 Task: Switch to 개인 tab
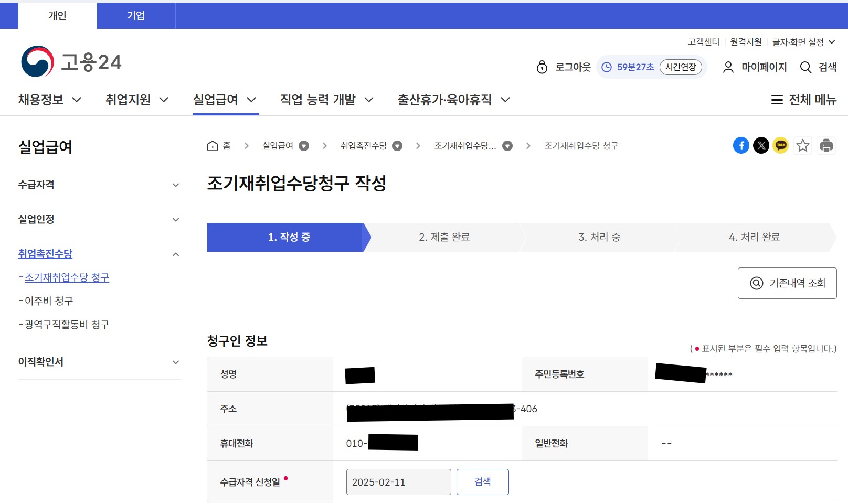click(58, 16)
